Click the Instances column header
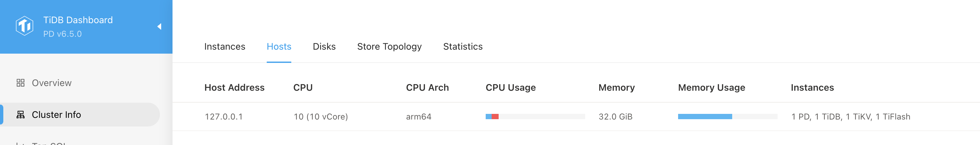This screenshot has height=145, width=980. [x=812, y=88]
